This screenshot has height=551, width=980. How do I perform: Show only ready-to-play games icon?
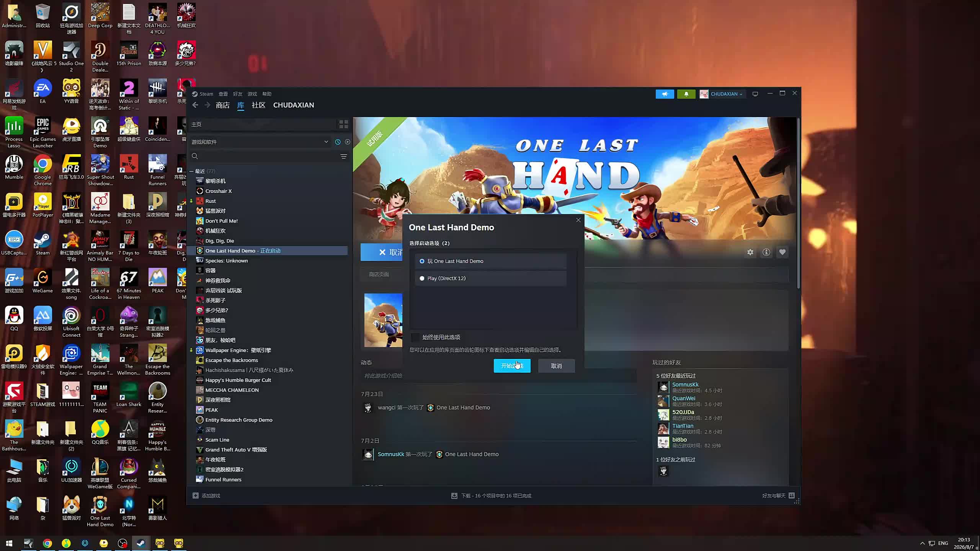click(x=347, y=142)
